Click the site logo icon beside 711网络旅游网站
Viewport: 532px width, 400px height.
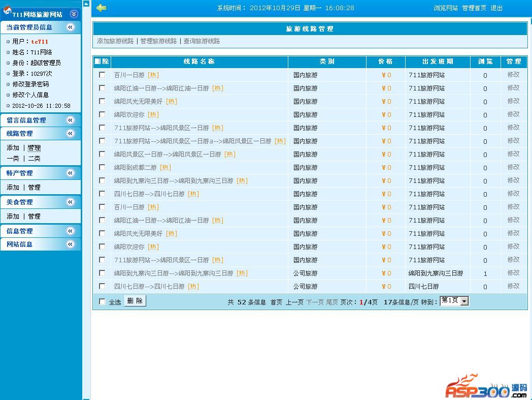(x=7, y=11)
